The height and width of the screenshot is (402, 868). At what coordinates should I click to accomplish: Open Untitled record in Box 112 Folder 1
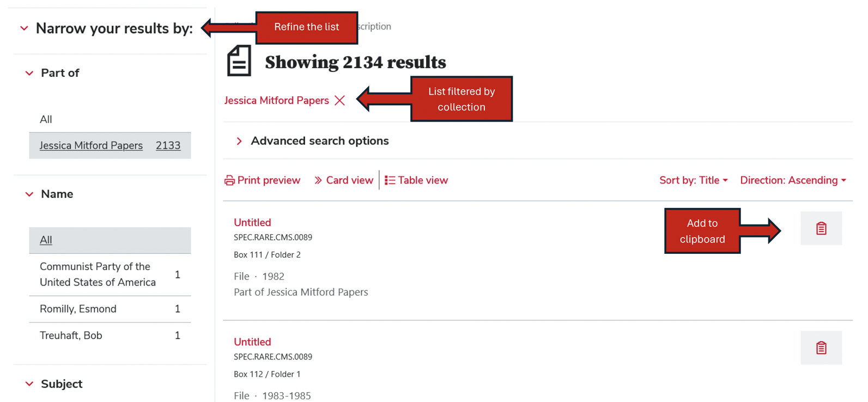pos(252,342)
